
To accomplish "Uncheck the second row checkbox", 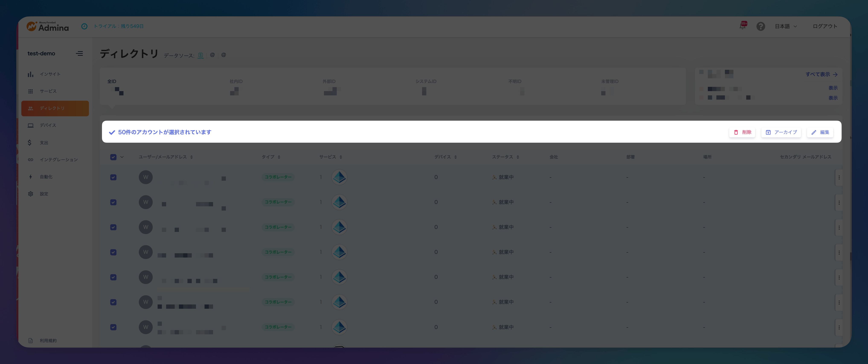I will (113, 202).
